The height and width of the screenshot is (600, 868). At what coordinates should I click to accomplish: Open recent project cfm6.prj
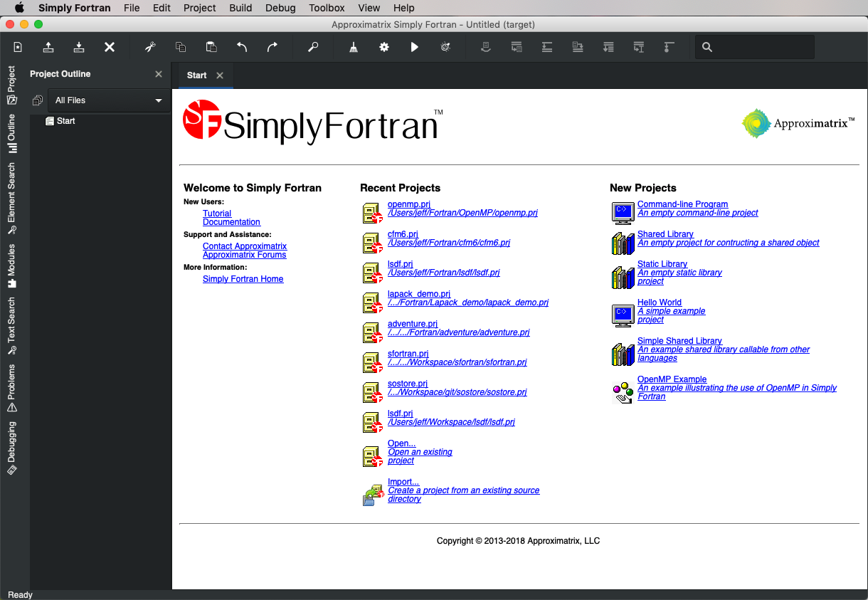tap(403, 234)
